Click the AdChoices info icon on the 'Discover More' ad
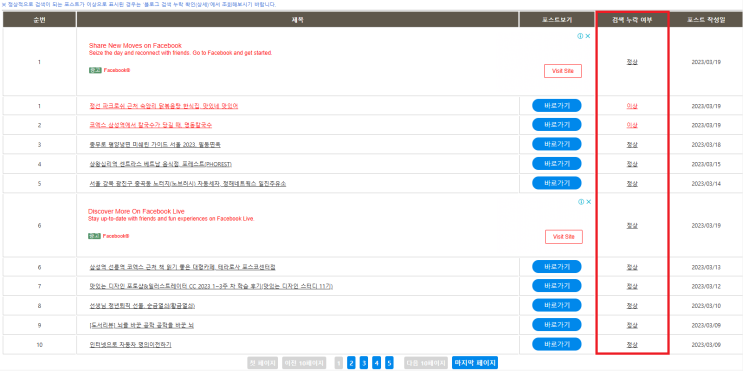The width and height of the screenshot is (743, 371). pos(581,202)
